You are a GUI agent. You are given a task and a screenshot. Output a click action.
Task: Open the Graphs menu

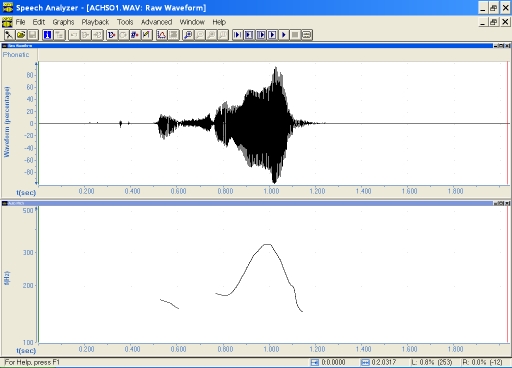point(63,22)
